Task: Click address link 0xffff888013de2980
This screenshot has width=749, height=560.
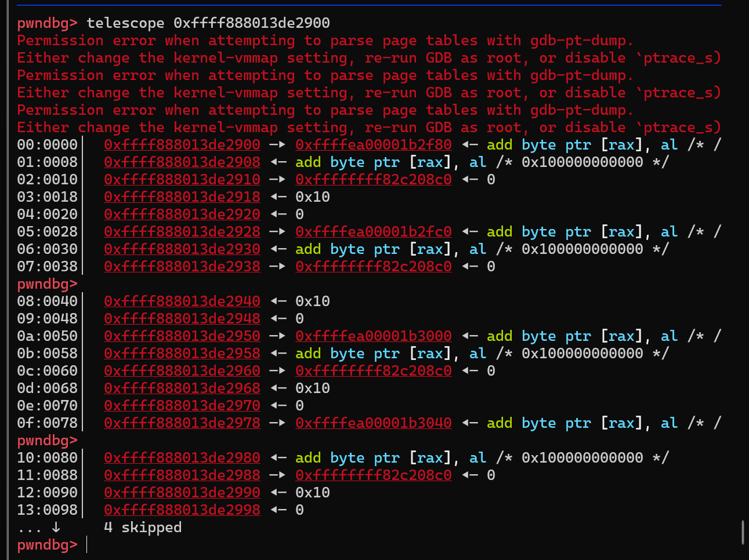Action: pos(182,458)
